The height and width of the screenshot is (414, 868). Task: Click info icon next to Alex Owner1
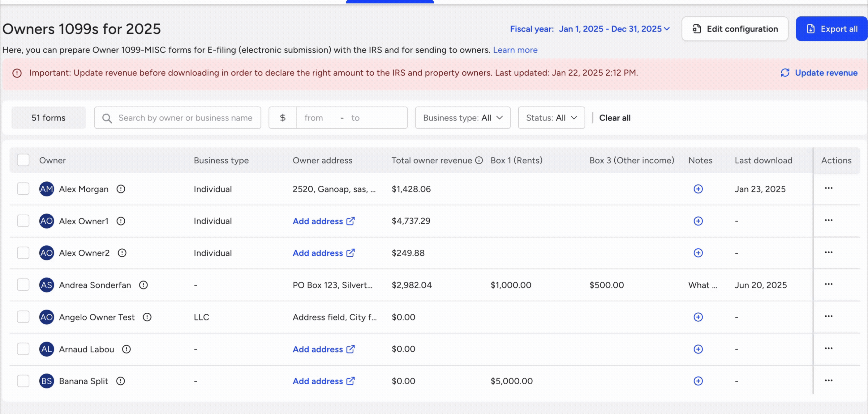[x=121, y=221]
